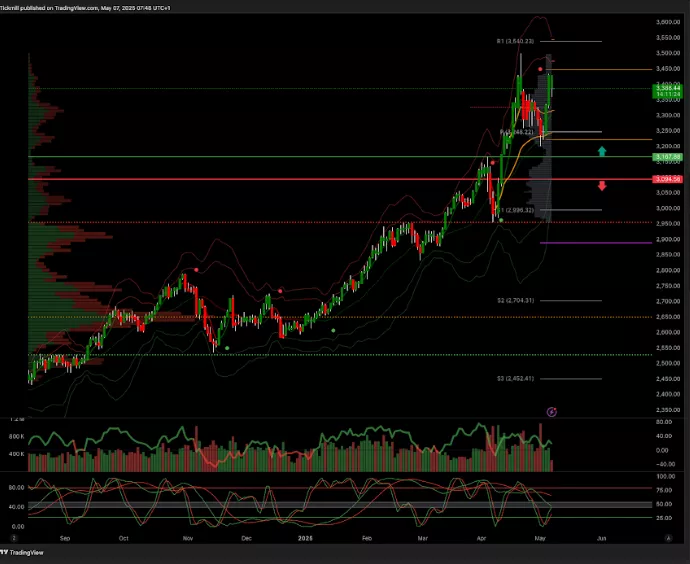Click the green up arrow marker
The width and height of the screenshot is (690, 564).
(x=602, y=151)
